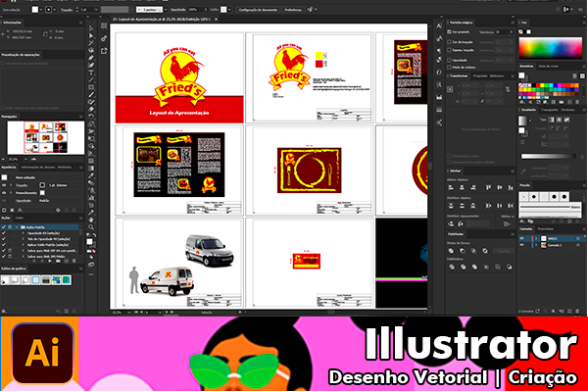Click delete trash icon in Actions panel
Screen dimensions: 588x392
pos(73,261)
